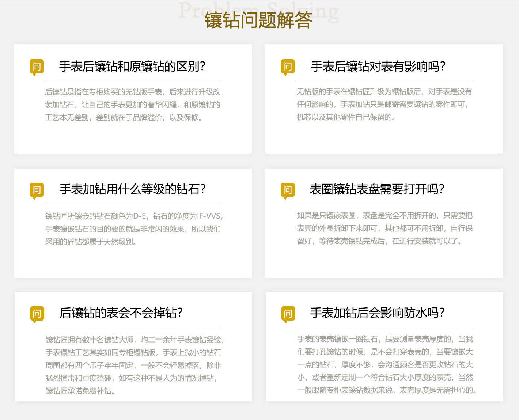
Task: Click the heading 手表加钻后会影响防水吗?
Action: 377,313
